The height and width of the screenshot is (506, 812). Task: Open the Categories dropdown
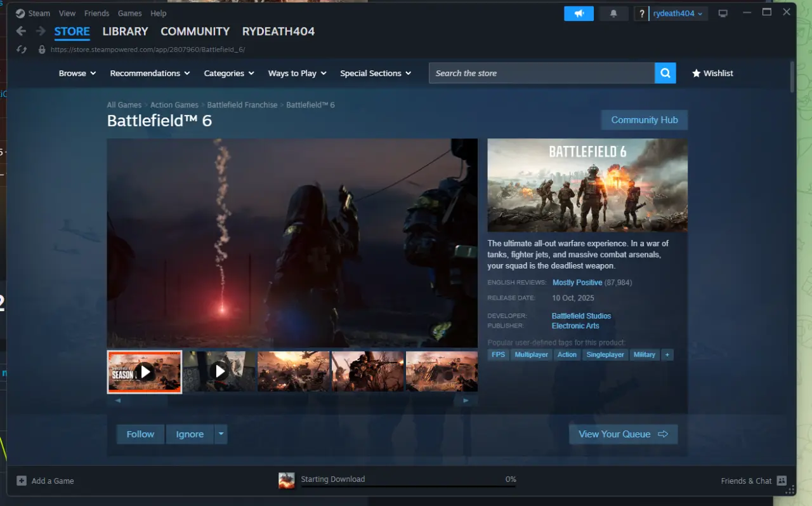pos(229,73)
